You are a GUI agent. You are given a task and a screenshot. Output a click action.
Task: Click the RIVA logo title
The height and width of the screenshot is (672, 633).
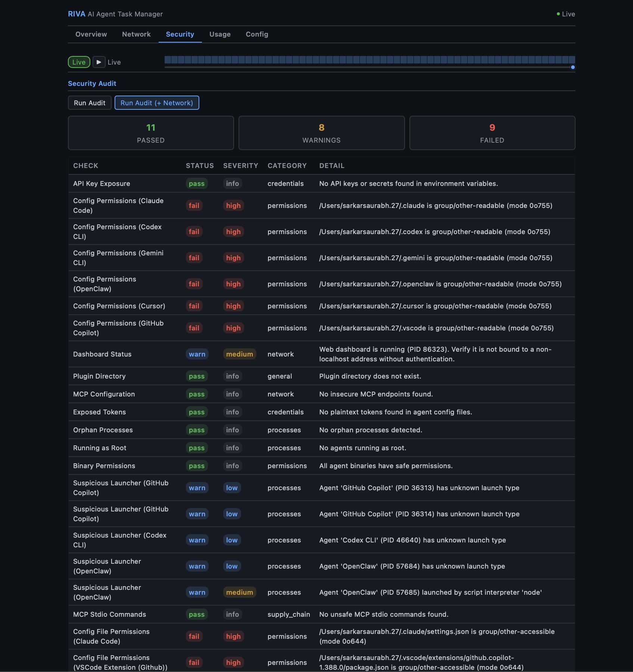point(77,14)
